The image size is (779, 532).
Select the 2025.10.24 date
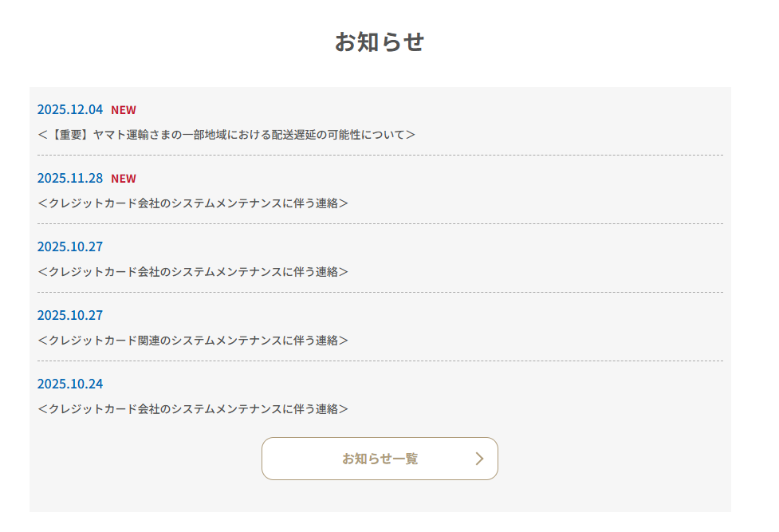point(70,384)
